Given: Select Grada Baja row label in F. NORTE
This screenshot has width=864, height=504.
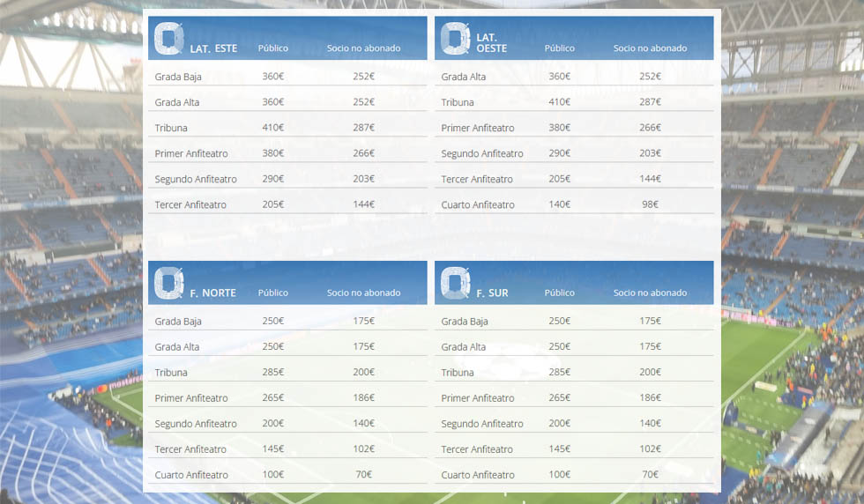Looking at the screenshot, I should pos(178,321).
